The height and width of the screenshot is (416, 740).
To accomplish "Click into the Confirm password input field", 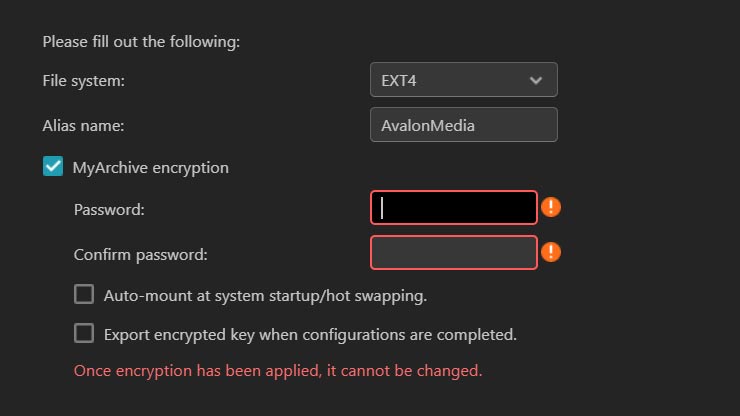I will pyautogui.click(x=454, y=253).
